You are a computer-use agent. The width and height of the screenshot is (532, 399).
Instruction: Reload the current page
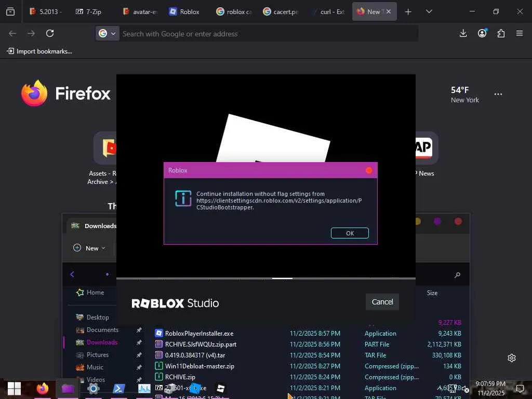tap(50, 33)
